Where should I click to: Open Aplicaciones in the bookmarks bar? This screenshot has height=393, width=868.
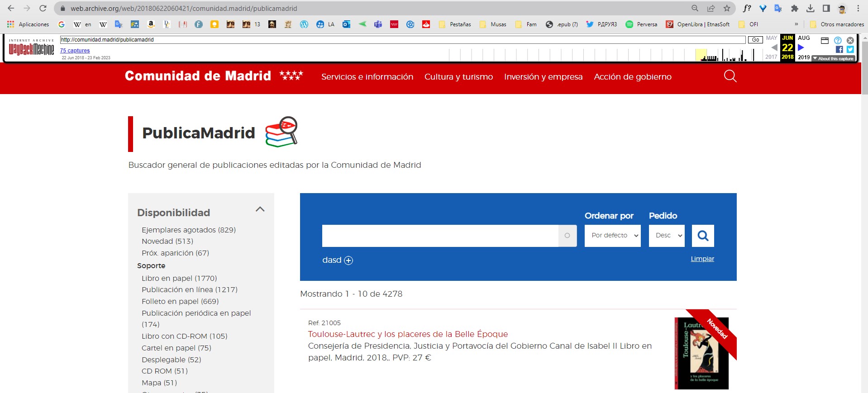(x=28, y=24)
